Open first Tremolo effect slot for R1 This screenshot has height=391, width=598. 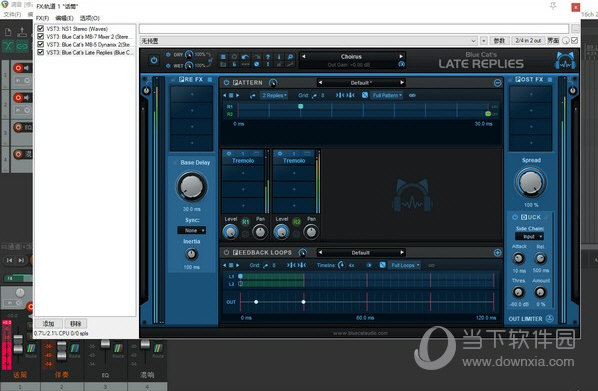tap(243, 161)
